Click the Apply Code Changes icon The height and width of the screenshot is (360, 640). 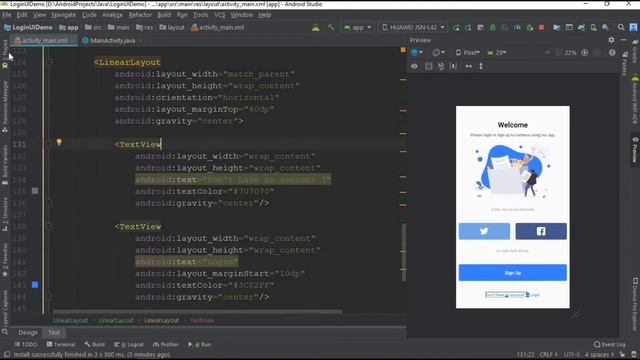click(480, 27)
